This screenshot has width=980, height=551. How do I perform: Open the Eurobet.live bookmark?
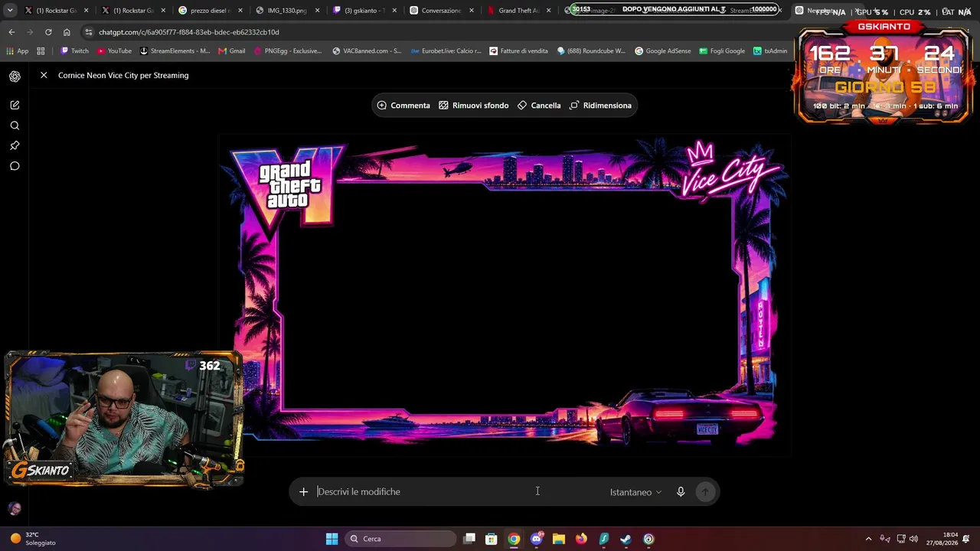pos(446,51)
